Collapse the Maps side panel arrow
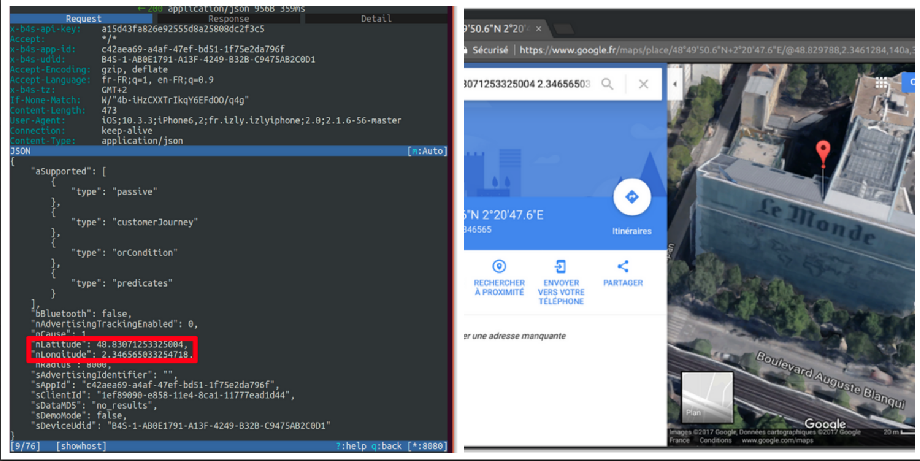This screenshot has height=461, width=920. click(x=675, y=85)
